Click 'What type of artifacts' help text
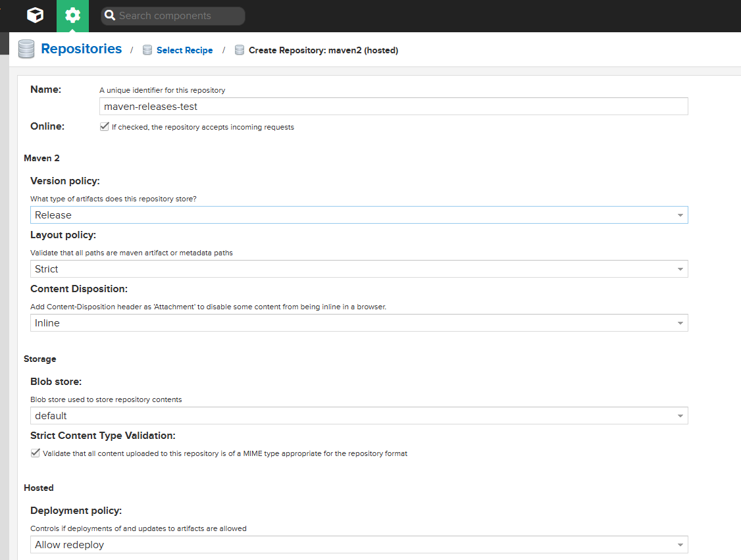 click(113, 199)
